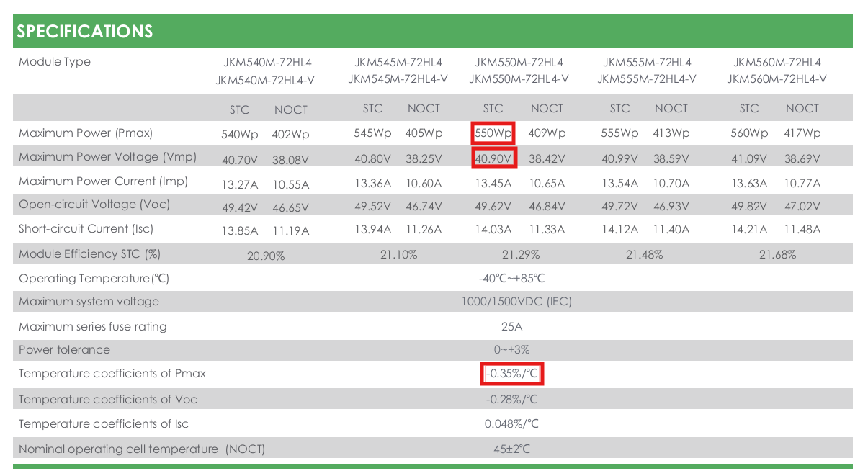Select the 20.90% module efficiency value

(x=266, y=256)
